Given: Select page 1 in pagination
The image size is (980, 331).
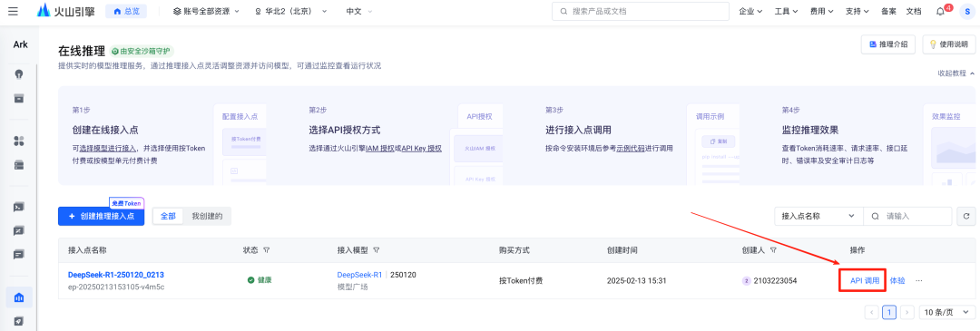Looking at the screenshot, I should point(889,312).
